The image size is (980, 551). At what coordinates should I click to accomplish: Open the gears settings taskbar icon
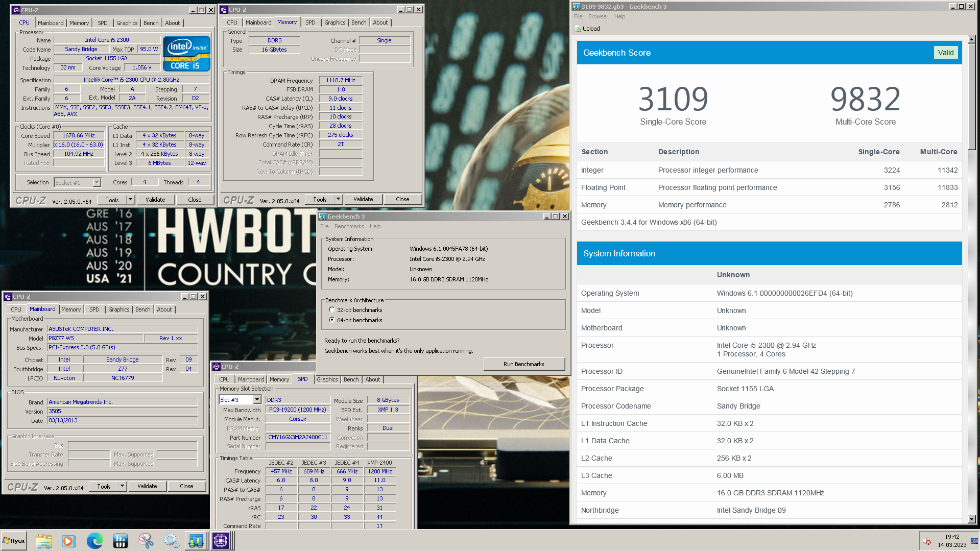tap(171, 541)
